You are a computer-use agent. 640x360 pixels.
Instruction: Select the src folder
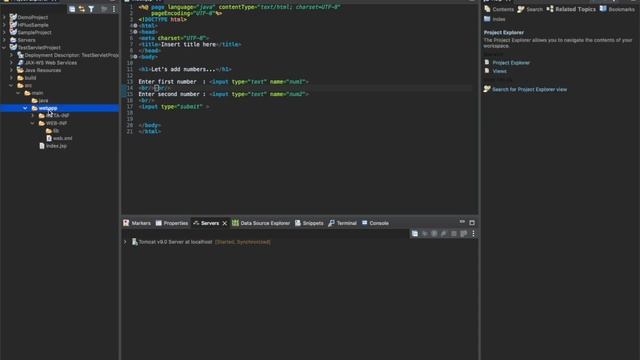[x=28, y=85]
